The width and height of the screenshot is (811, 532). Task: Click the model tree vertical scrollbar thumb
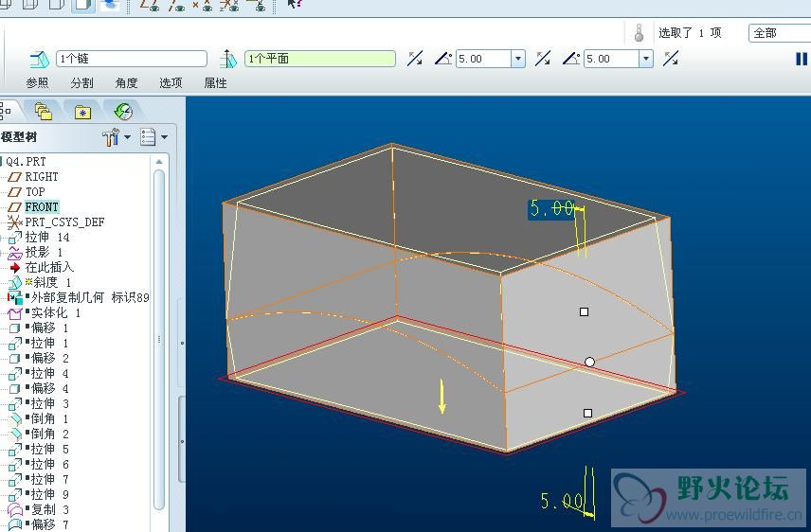[x=159, y=339]
